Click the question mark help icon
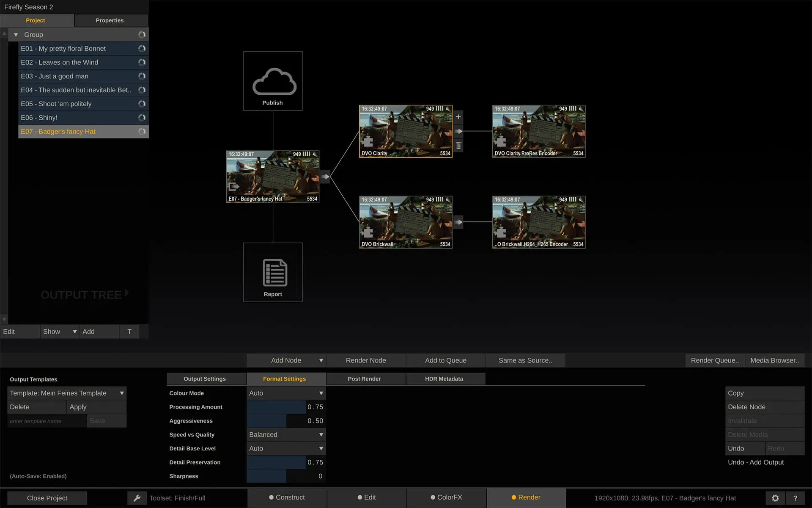Viewport: 812px width, 508px height. point(795,498)
